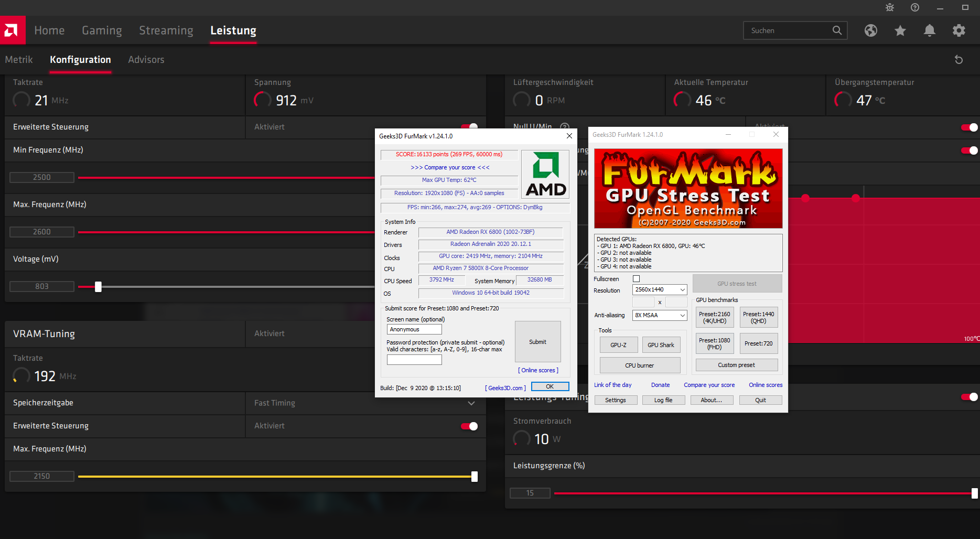Toggle the Null U/Min switch

pos(970,127)
